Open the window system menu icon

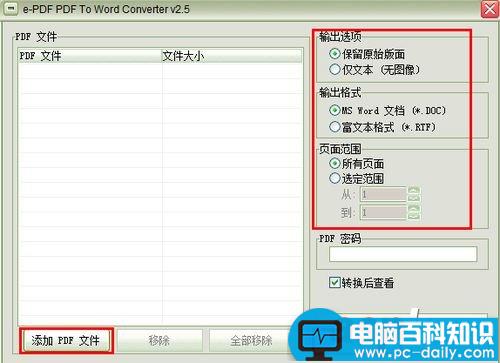pos(11,8)
